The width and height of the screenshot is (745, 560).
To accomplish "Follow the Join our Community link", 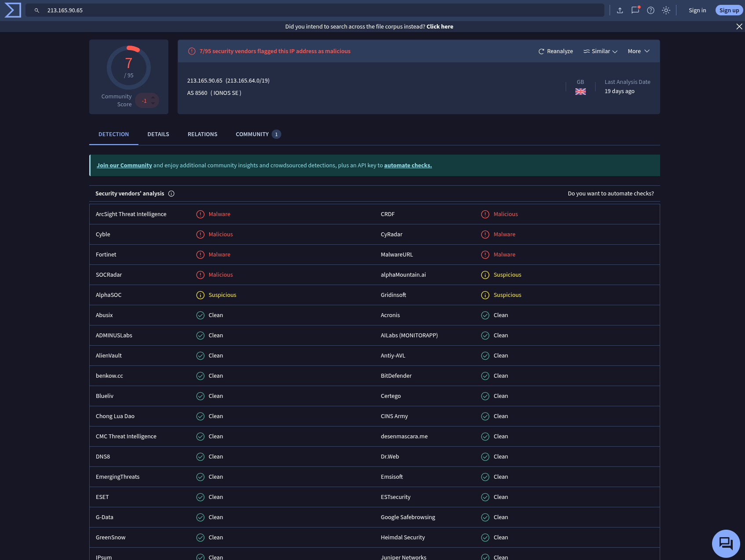I will coord(124,166).
